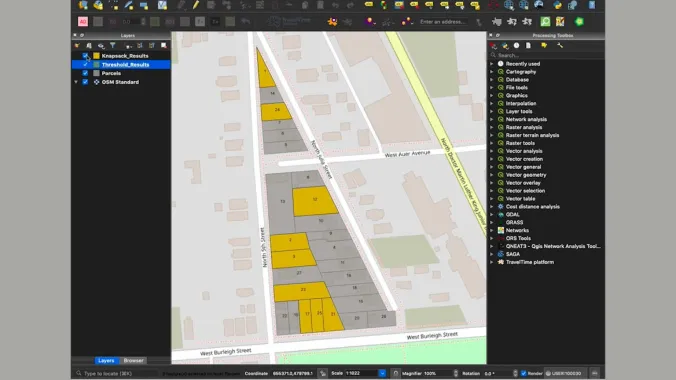Click the USER:100030 CRS button
This screenshot has width=676, height=380.
[564, 374]
